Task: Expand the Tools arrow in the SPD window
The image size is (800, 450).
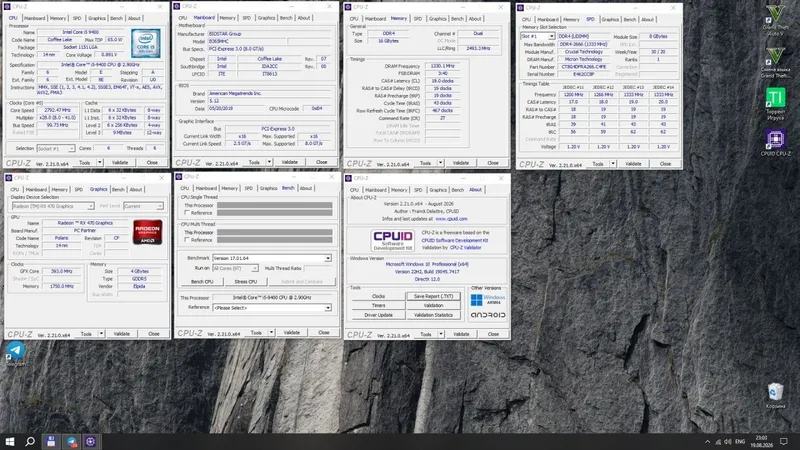Action: tap(613, 164)
